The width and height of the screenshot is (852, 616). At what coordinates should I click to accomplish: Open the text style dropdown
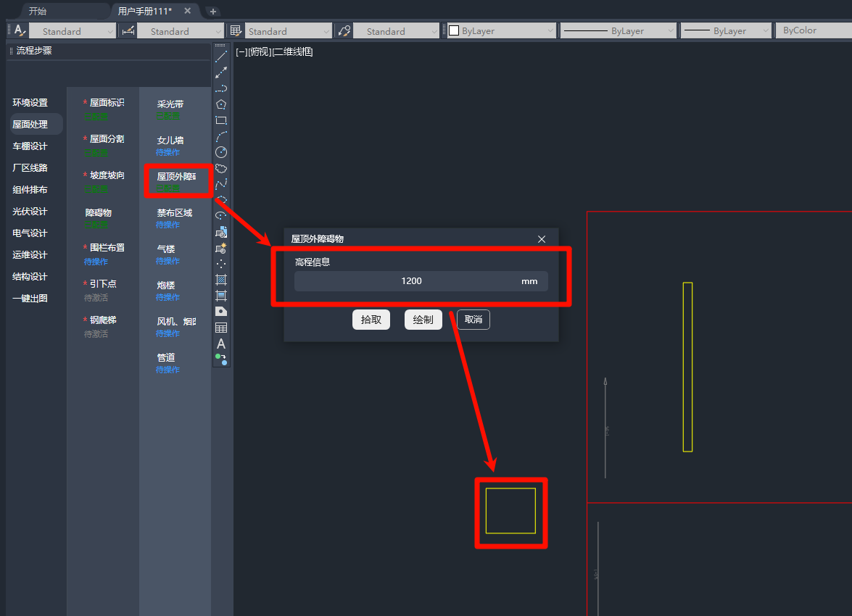coord(72,31)
